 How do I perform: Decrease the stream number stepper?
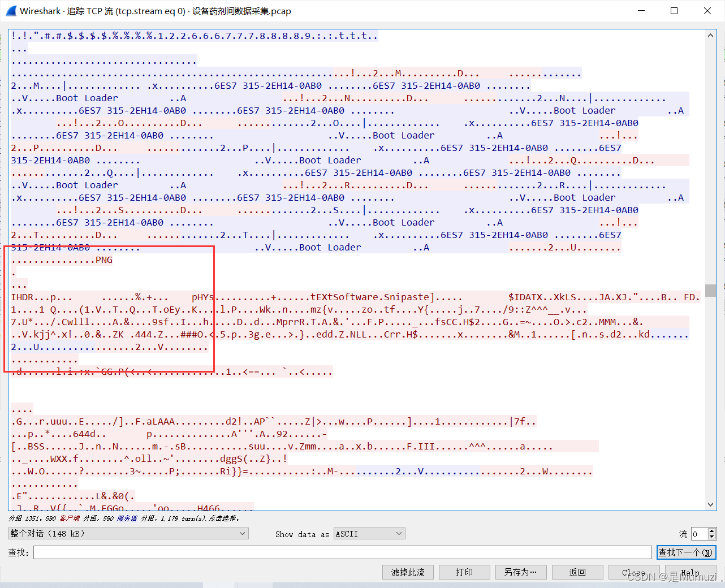712,537
